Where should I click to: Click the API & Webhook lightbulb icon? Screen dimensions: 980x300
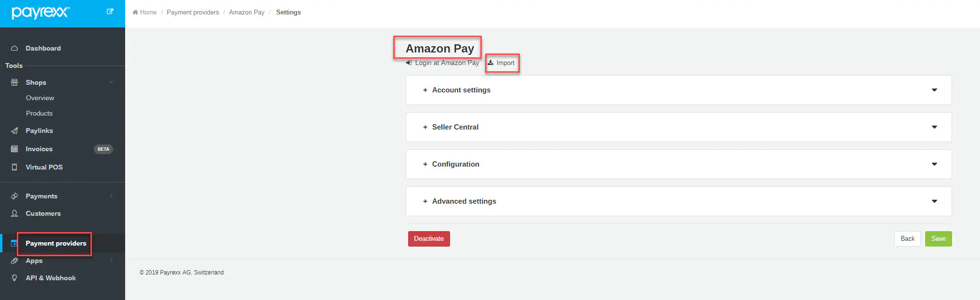(x=14, y=278)
